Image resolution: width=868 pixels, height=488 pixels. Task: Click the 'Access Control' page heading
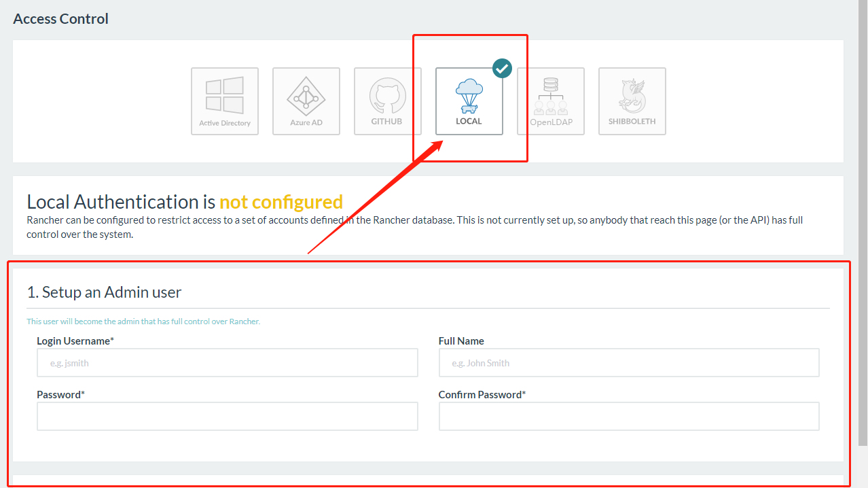point(61,19)
